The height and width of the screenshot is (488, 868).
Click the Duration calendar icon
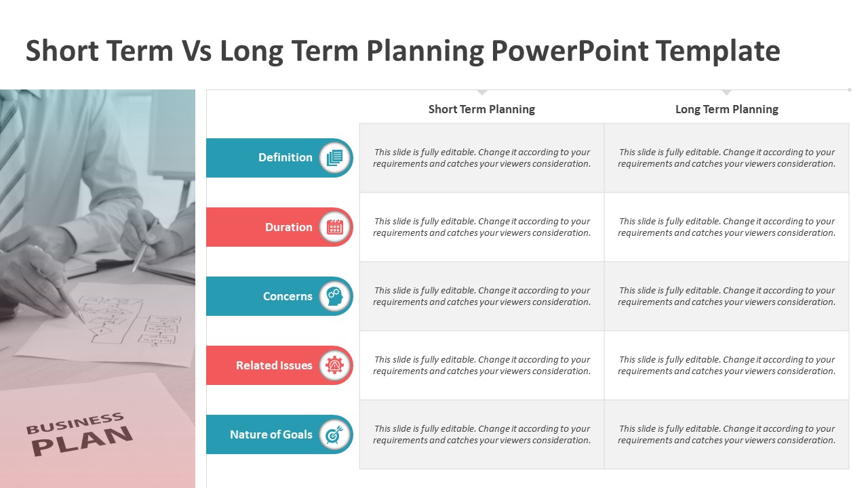(x=335, y=227)
